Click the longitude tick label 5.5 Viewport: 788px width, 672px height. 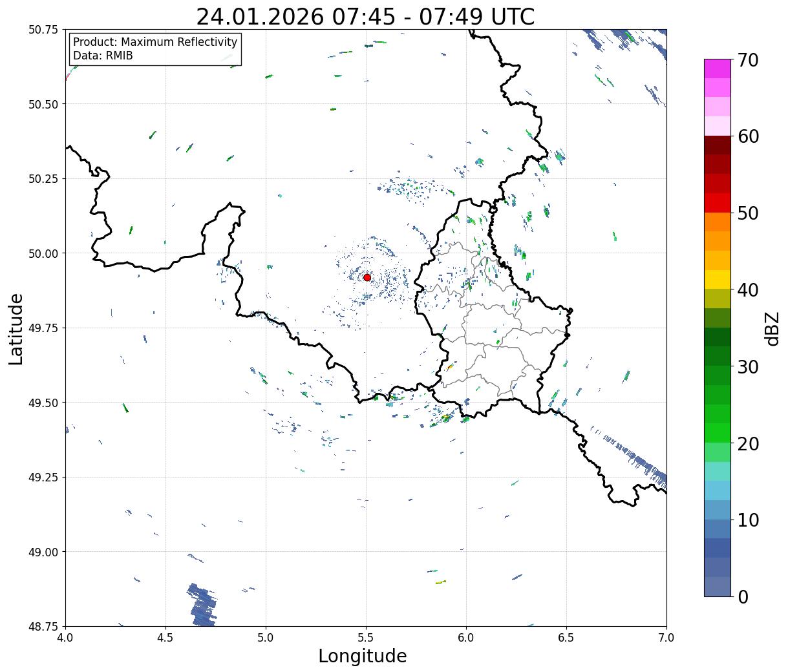(366, 638)
